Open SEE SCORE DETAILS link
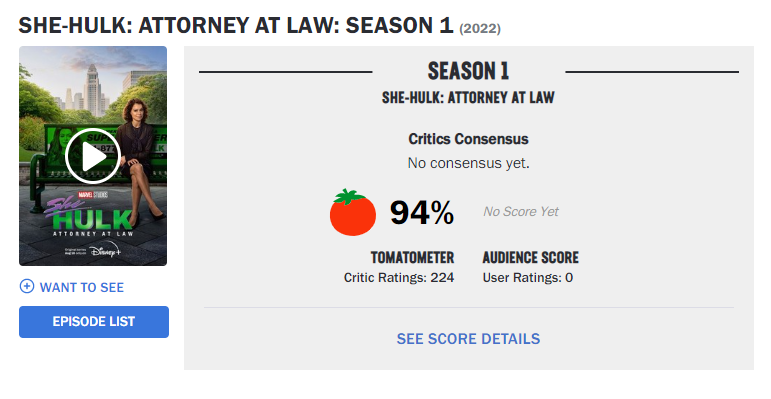Screen dimensions: 771x399 468,338
